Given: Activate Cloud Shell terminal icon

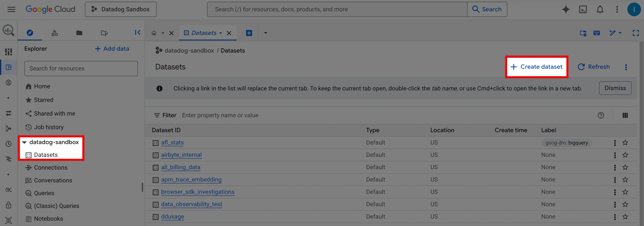Looking at the screenshot, I should point(583,10).
